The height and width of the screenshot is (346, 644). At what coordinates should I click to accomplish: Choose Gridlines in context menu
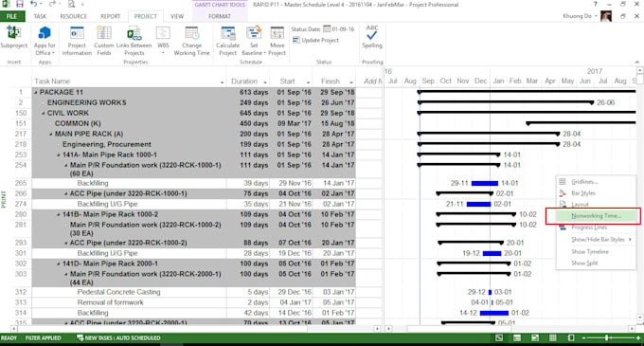click(x=596, y=182)
